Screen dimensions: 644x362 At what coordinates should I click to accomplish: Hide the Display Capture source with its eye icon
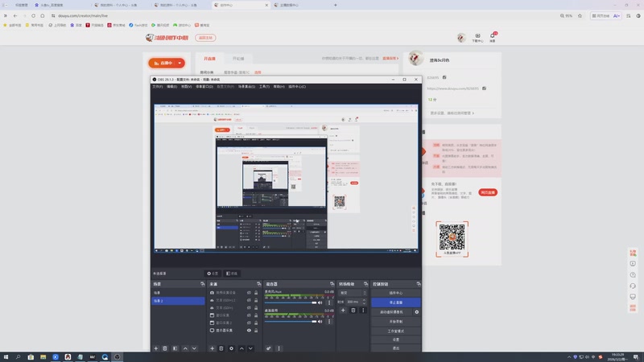[x=249, y=331]
